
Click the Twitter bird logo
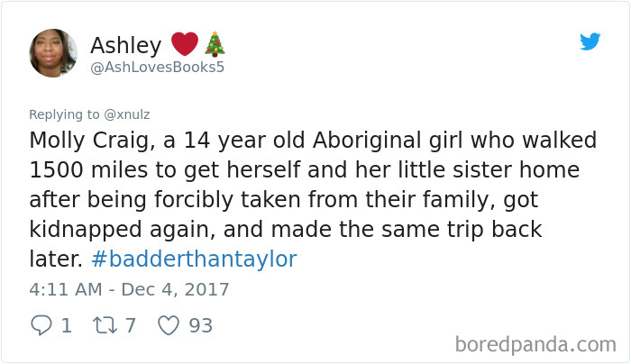click(590, 41)
